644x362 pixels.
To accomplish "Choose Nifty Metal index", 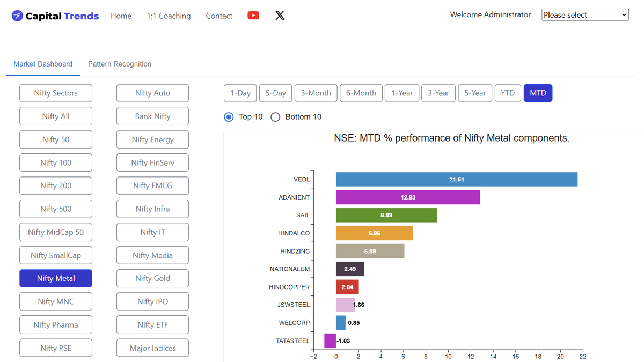I will [56, 278].
